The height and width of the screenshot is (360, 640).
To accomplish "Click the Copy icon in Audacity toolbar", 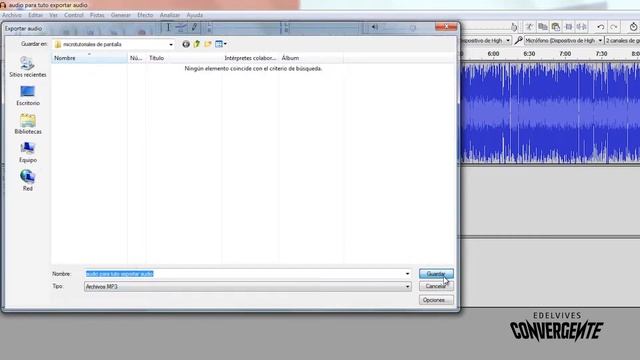I will point(542,27).
